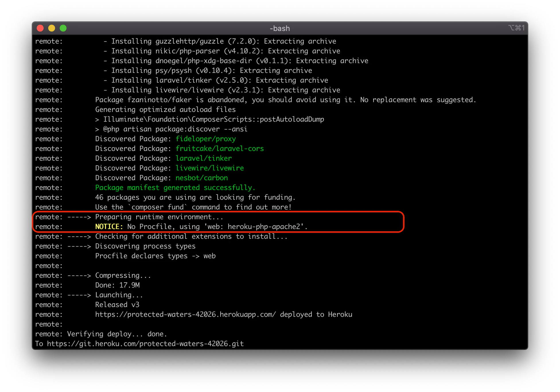Click the red close window button
Screen dimensions: 560x392
(40, 28)
